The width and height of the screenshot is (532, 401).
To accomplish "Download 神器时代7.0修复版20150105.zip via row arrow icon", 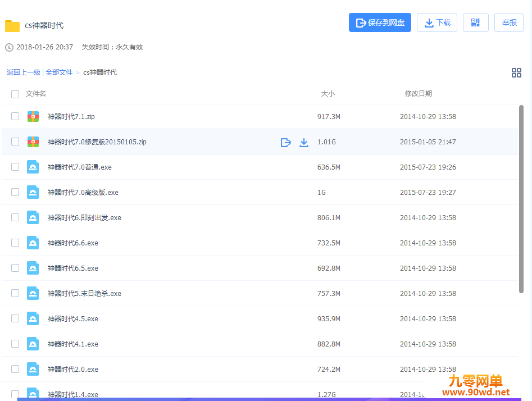I will click(x=304, y=143).
